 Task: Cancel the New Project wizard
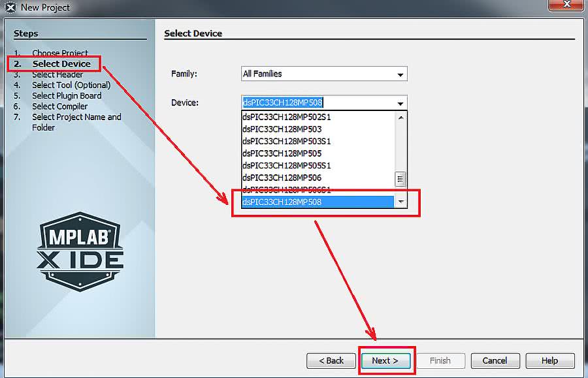click(495, 360)
